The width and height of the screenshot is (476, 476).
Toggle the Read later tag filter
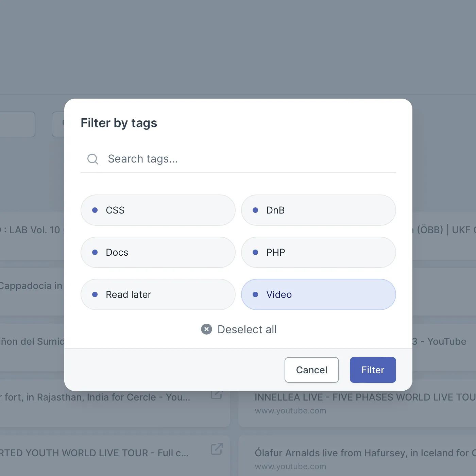[x=158, y=294]
